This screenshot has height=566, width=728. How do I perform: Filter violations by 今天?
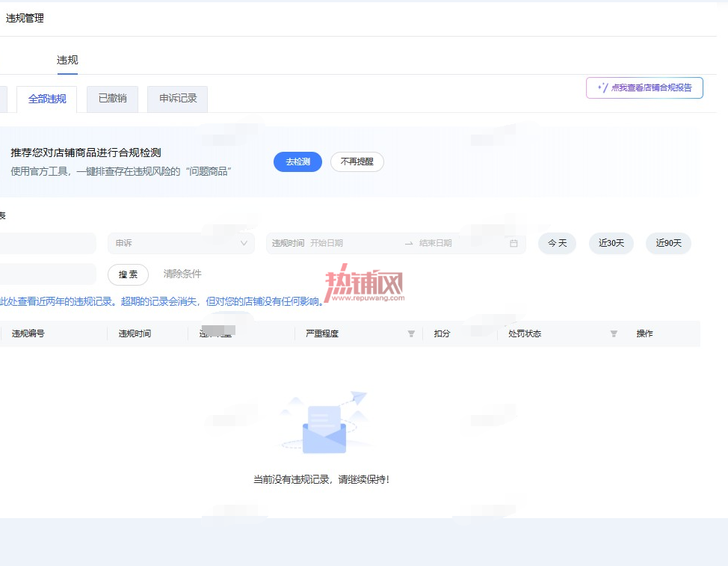pyautogui.click(x=557, y=243)
